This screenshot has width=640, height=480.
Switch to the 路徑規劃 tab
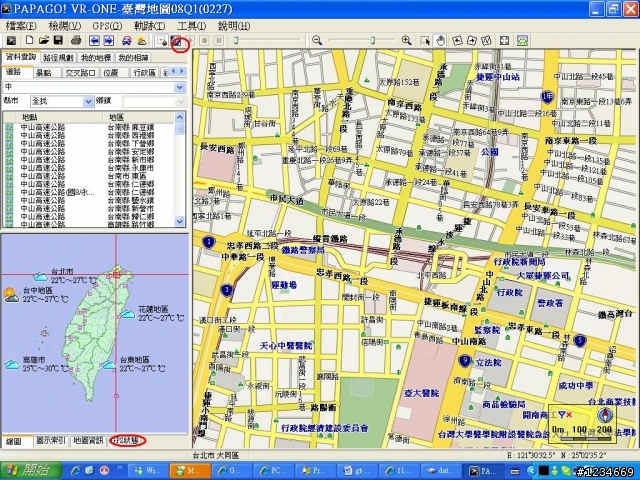coord(58,58)
